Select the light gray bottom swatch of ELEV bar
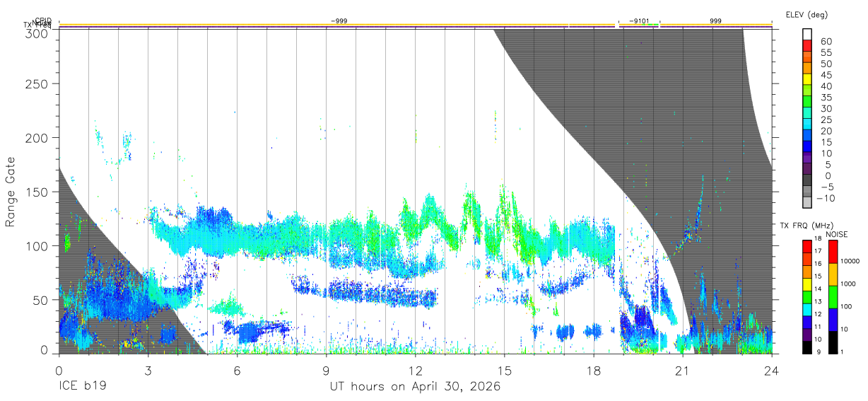868x401 pixels. 808,203
